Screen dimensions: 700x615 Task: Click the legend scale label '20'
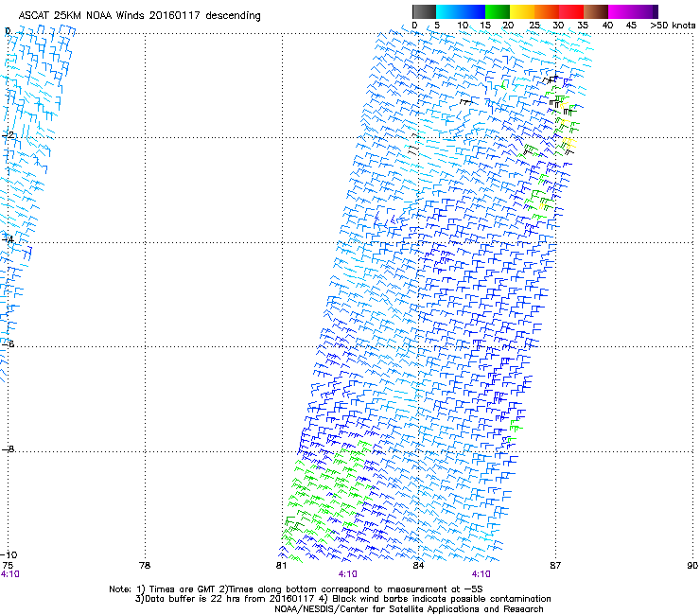coord(508,26)
